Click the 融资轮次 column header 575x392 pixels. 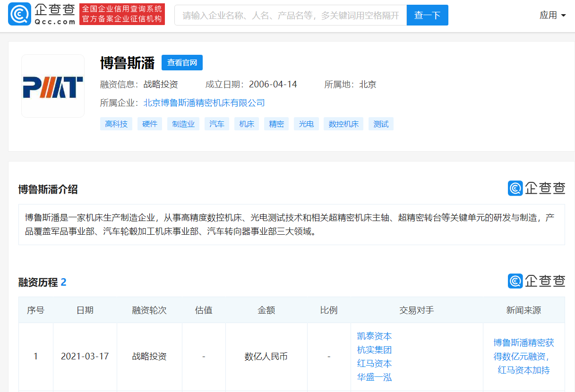coord(149,310)
